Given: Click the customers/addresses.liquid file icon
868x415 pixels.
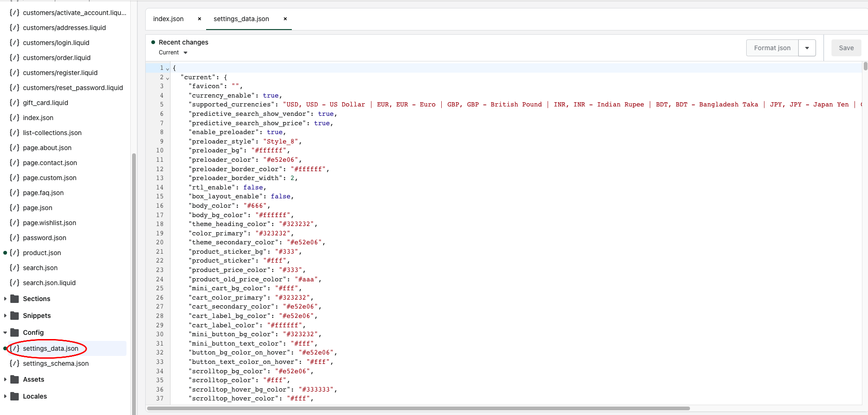Looking at the screenshot, I should tap(15, 28).
